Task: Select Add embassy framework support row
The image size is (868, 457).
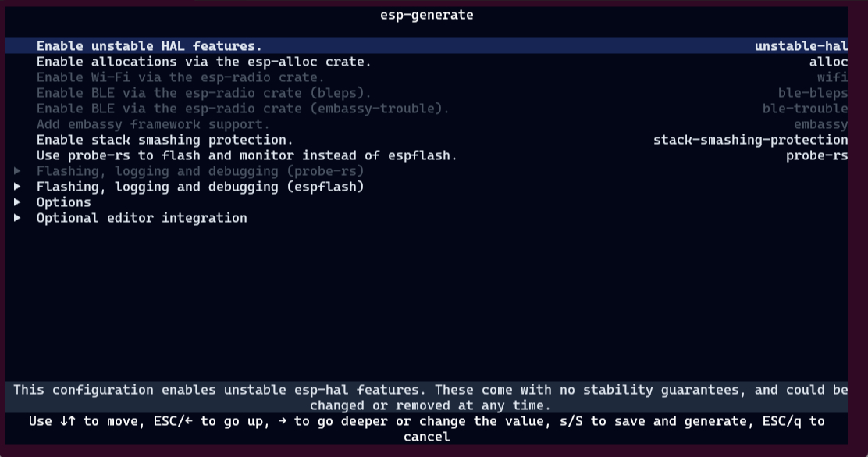Action: coord(153,124)
